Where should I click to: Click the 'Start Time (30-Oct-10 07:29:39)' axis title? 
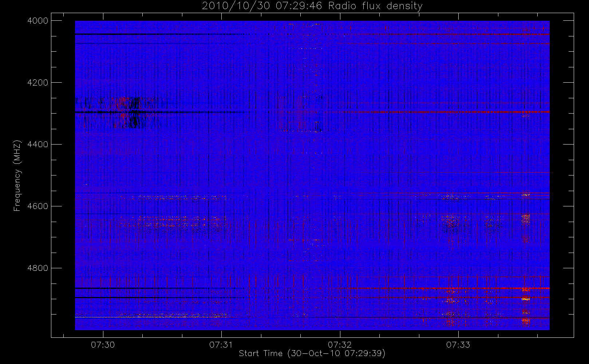pyautogui.click(x=312, y=353)
